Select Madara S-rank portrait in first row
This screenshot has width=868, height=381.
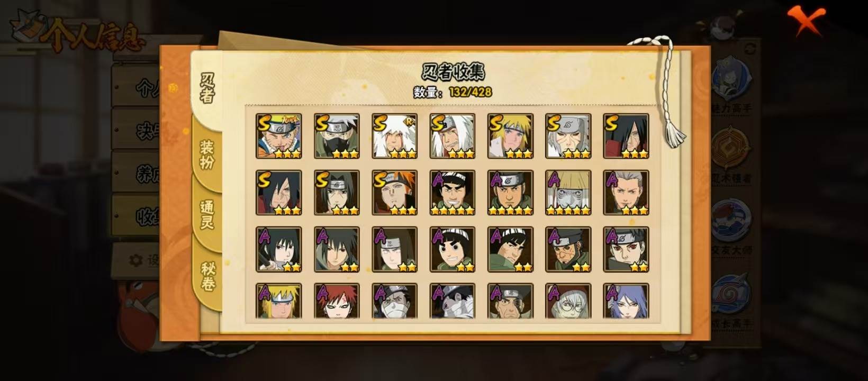626,136
